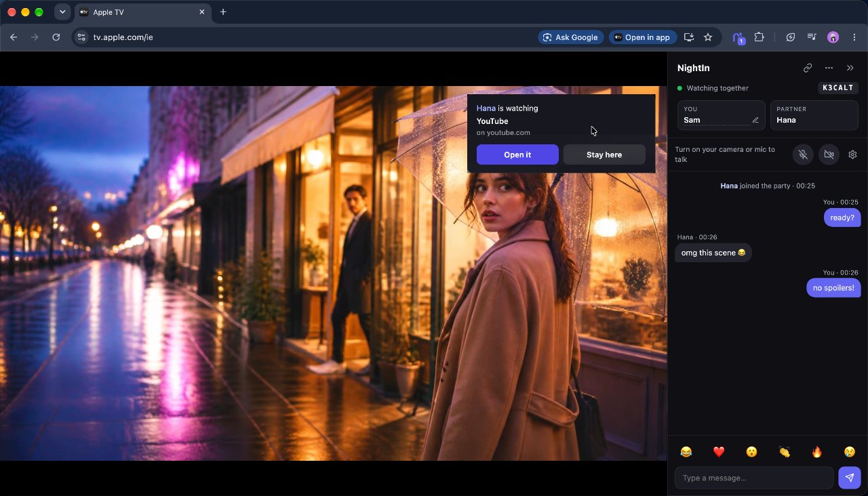The height and width of the screenshot is (496, 868).
Task: Turn on your camera in NightIn
Action: [x=829, y=154]
